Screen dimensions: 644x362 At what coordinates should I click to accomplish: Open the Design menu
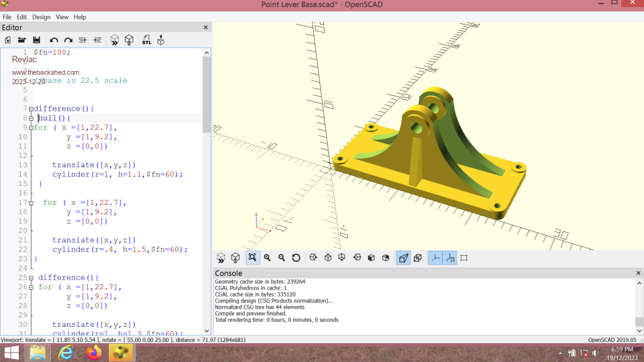click(42, 17)
